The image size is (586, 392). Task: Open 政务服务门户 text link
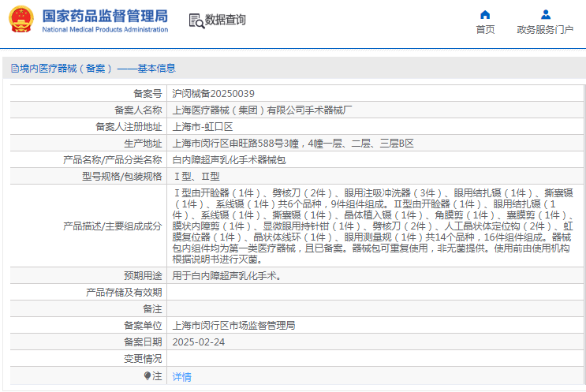(x=545, y=29)
